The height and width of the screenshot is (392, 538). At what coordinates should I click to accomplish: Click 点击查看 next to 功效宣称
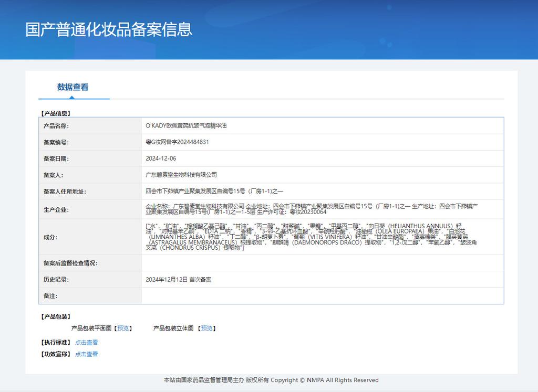(87, 354)
